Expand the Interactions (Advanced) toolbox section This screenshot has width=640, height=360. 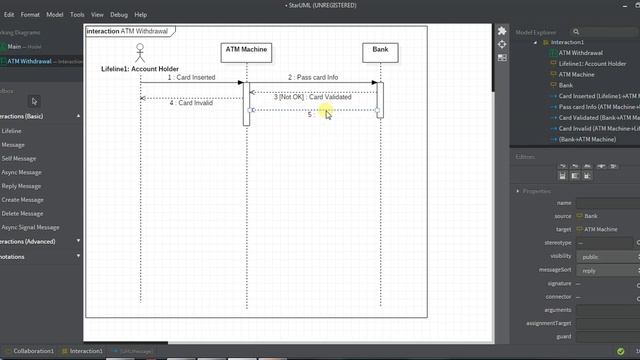[x=78, y=241]
